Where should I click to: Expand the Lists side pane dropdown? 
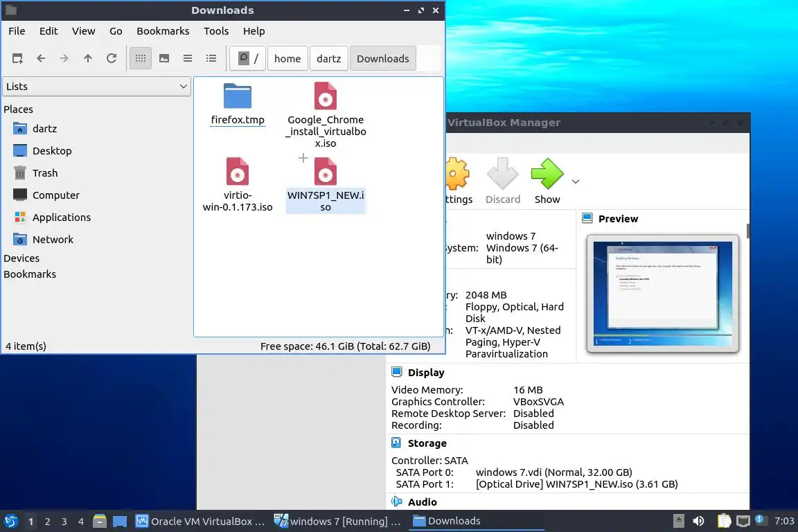pyautogui.click(x=97, y=87)
